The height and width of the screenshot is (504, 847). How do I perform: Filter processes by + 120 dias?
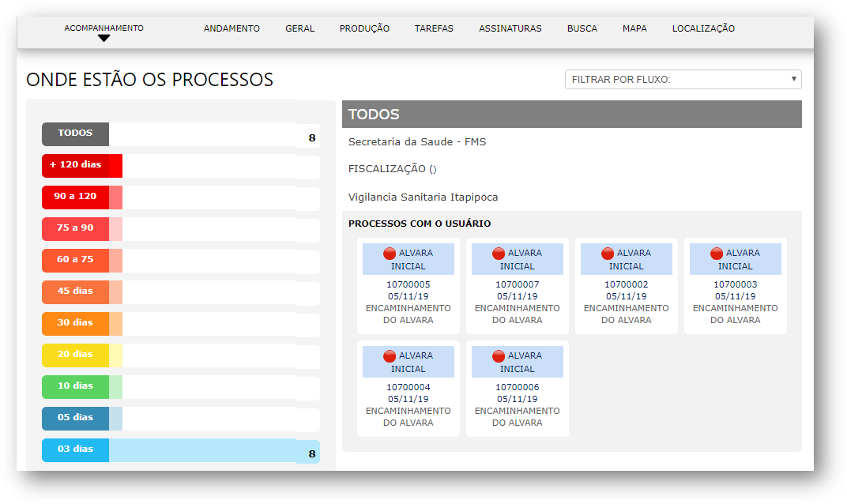(76, 166)
